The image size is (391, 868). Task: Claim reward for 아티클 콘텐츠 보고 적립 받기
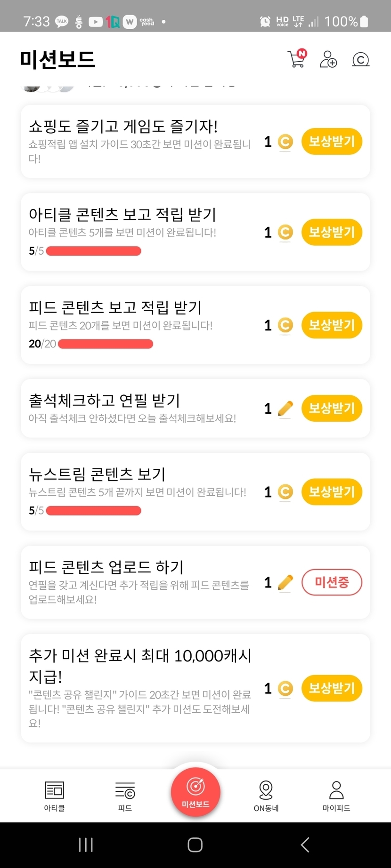332,232
